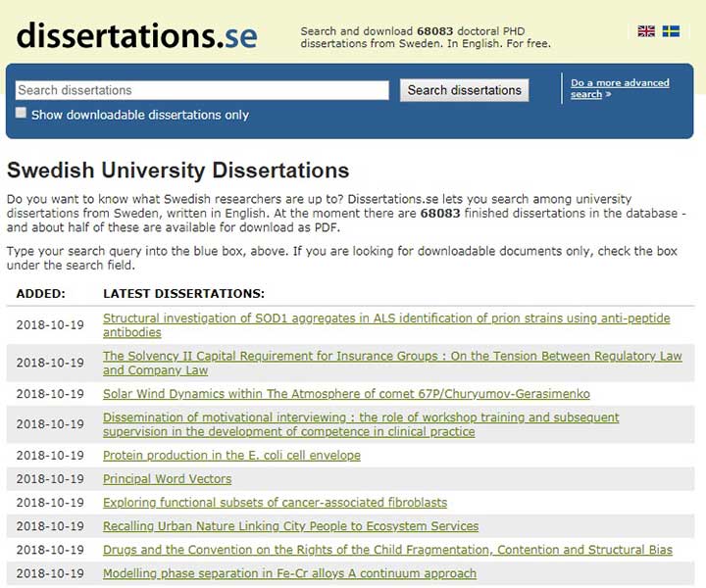The height and width of the screenshot is (588, 706).
Task: Switch to English via the UK flag
Action: pos(646,31)
